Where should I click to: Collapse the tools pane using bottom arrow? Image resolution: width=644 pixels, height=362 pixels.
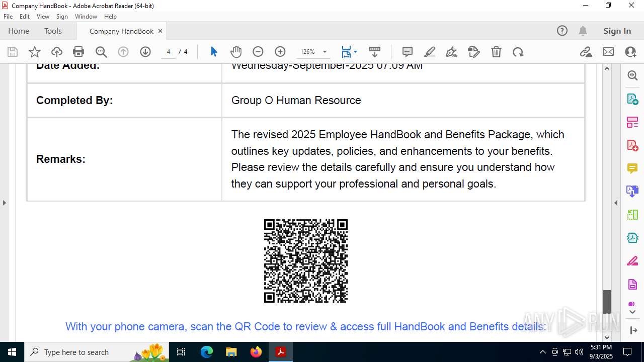click(632, 330)
